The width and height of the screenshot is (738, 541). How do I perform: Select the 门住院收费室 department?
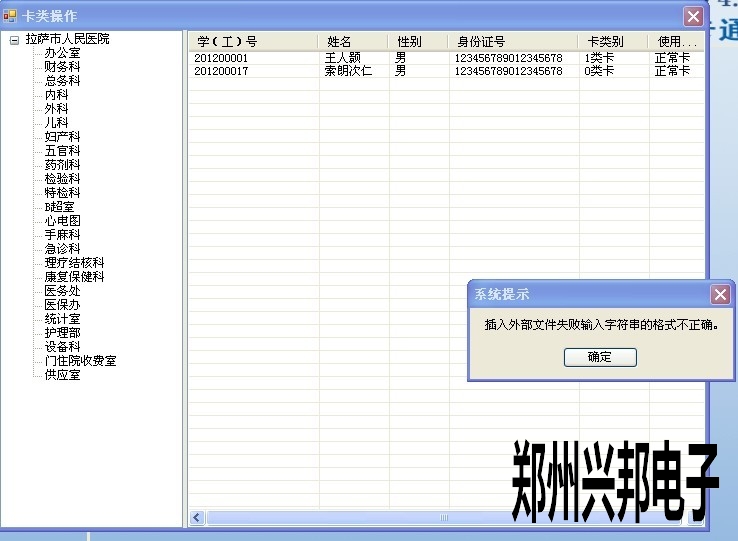pos(80,361)
